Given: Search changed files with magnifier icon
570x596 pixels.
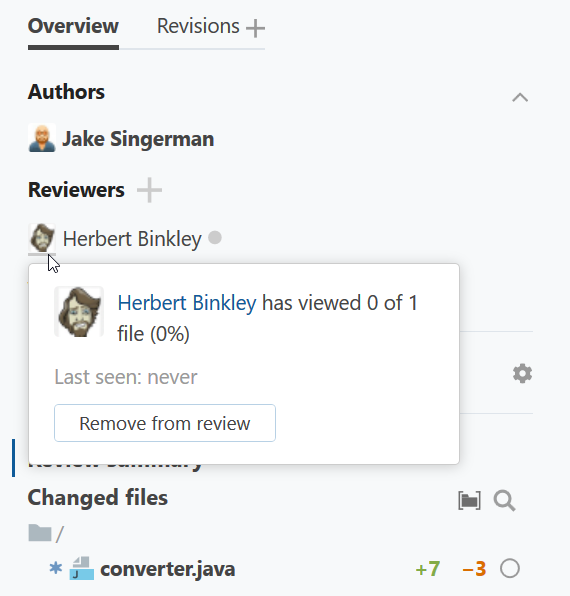Looking at the screenshot, I should tap(504, 500).
